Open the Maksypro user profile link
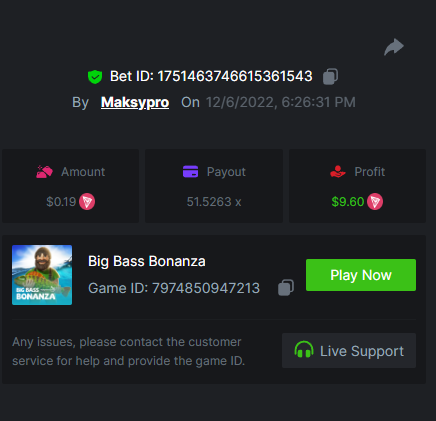Image resolution: width=436 pixels, height=421 pixels. coord(135,102)
